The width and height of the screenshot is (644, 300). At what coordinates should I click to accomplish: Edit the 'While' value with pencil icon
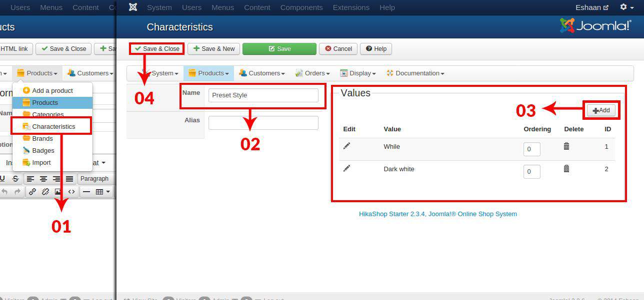[347, 146]
